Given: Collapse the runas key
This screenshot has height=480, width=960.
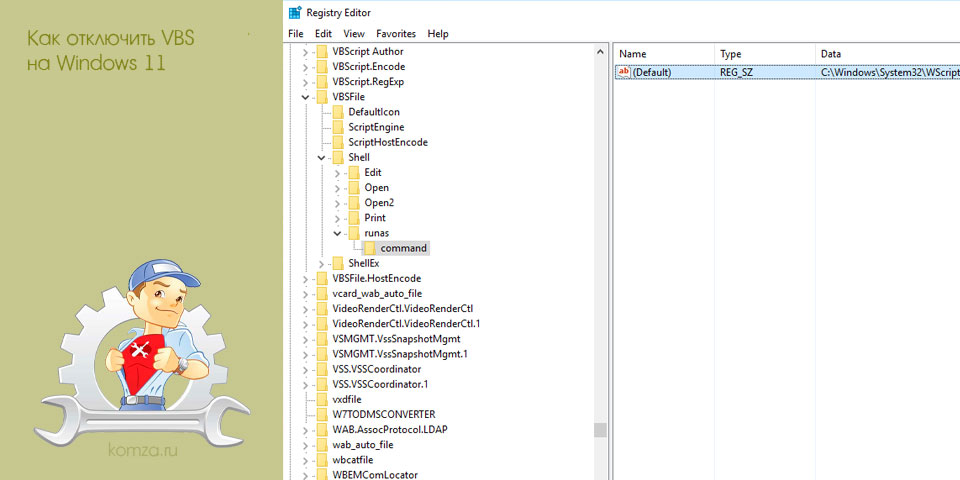Looking at the screenshot, I should 337,233.
